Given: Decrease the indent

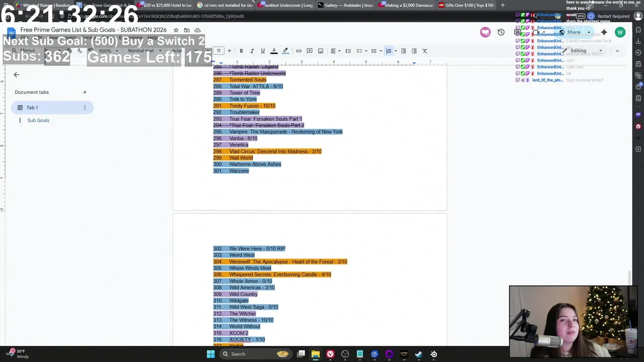Looking at the screenshot, I should [x=404, y=51].
